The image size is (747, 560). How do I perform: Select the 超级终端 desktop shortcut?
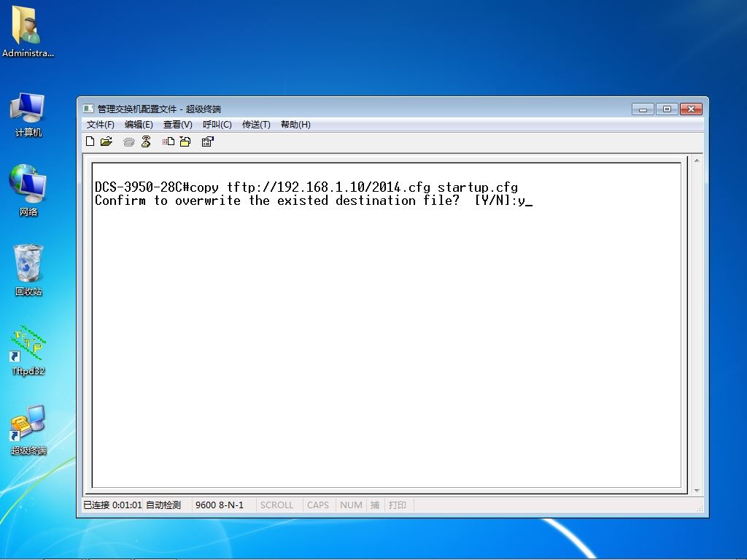point(28,430)
